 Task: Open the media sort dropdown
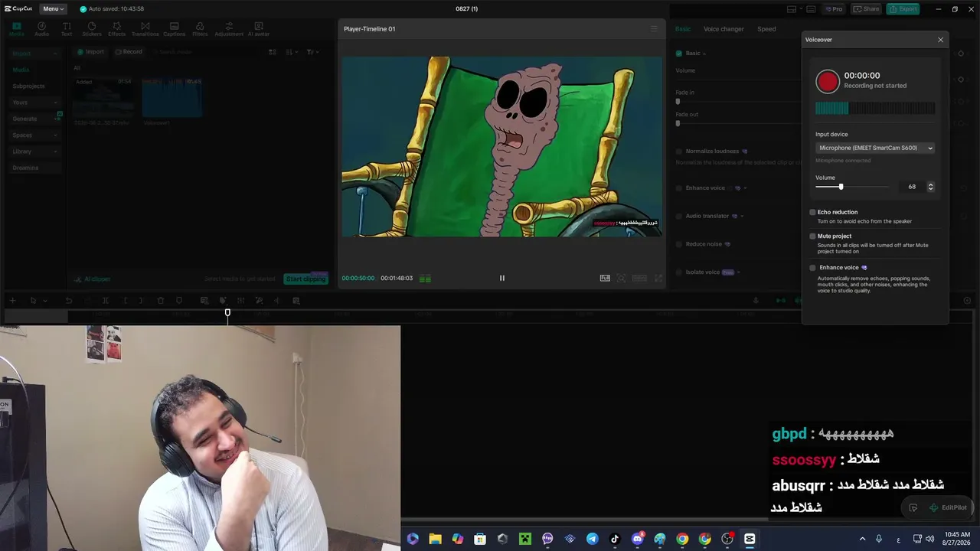point(292,52)
